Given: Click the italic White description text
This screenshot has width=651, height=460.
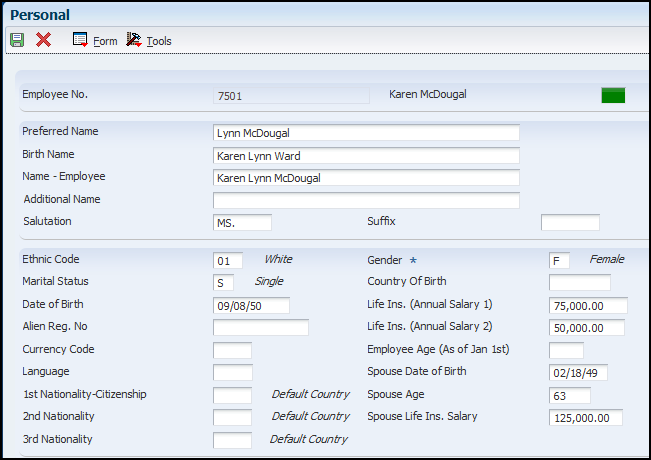Looking at the screenshot, I should (x=279, y=259).
